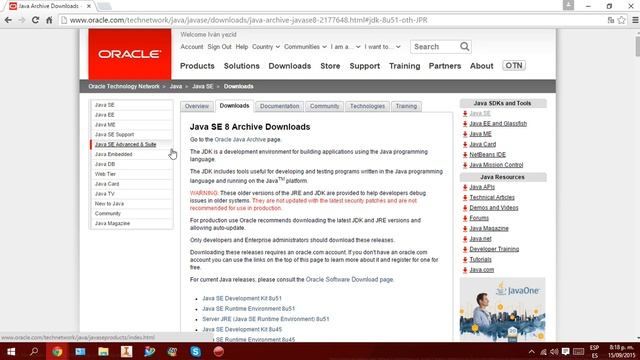Open Skype from the taskbar
Viewport: 640px width, 360px height.
click(196, 351)
